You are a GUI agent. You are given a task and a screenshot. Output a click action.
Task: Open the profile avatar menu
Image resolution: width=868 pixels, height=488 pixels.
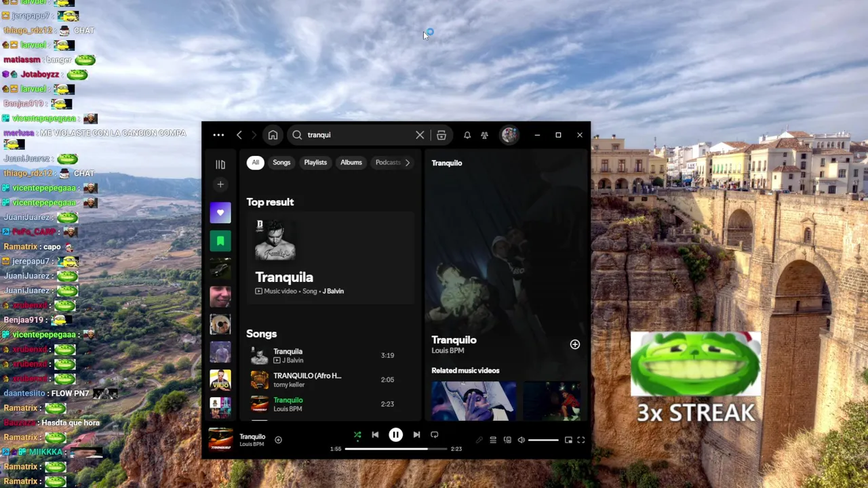(x=509, y=135)
